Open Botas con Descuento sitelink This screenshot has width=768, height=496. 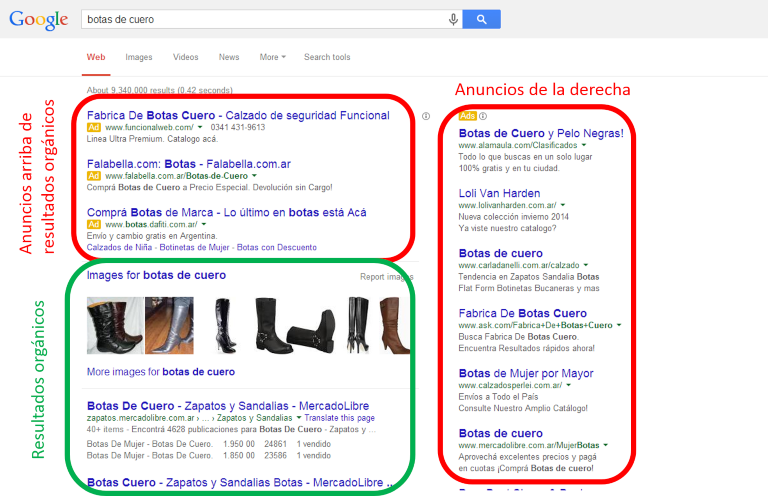(277, 247)
